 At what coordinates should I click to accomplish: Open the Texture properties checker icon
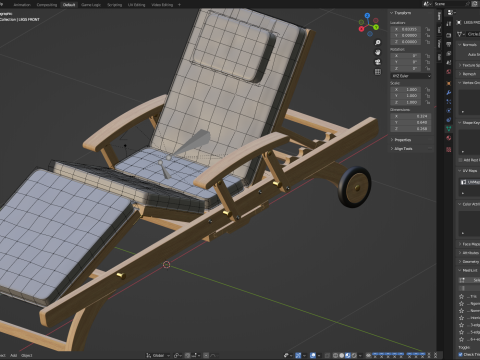point(449,150)
